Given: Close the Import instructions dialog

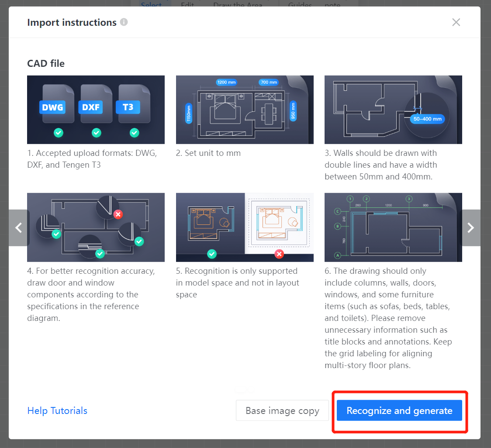Looking at the screenshot, I should click(x=456, y=22).
